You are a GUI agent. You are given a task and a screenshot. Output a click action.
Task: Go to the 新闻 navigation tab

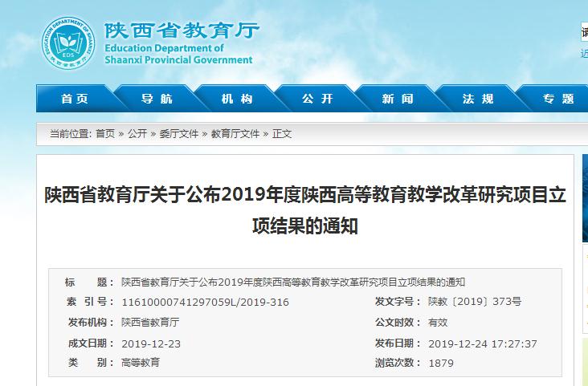tap(398, 99)
